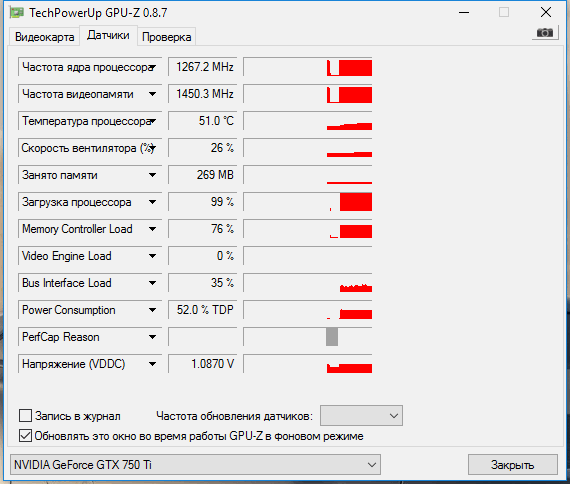Open the NVIDIA GeForce GTX 750 Ti selector
Viewport: 570px width, 484px height.
coord(195,464)
